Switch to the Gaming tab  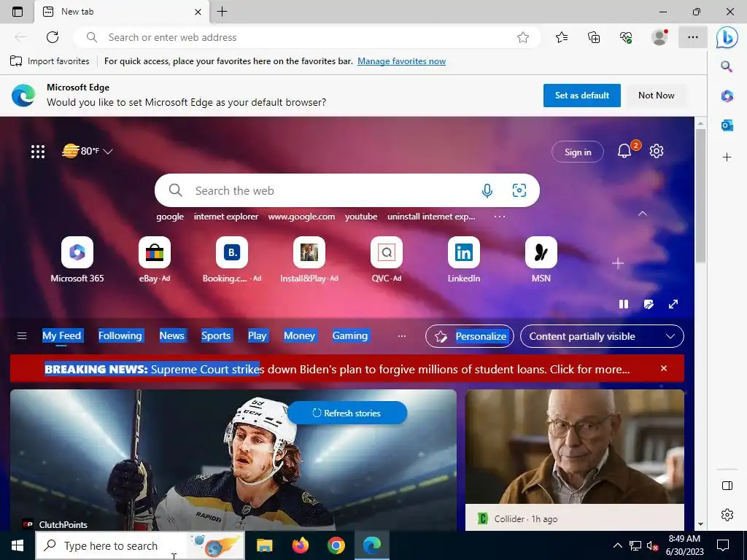coord(349,335)
